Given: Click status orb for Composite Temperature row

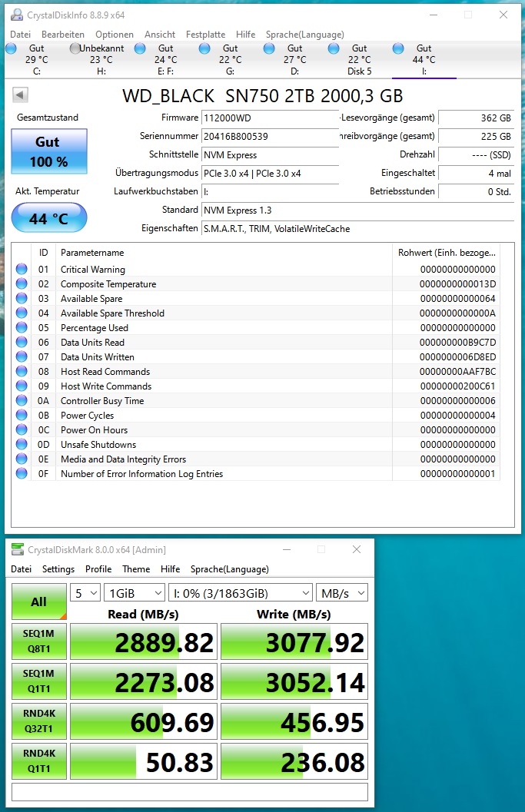Looking at the screenshot, I should click(22, 283).
